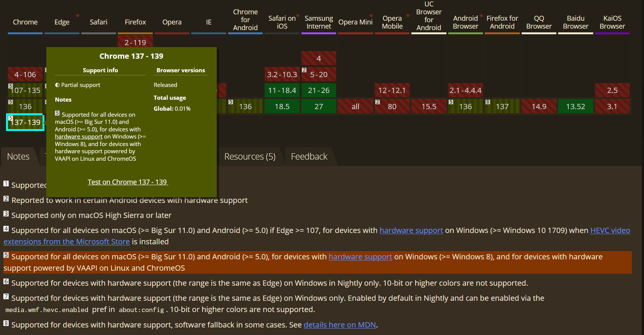The height and width of the screenshot is (335, 644).
Task: Click Opera Mini 'all' cell
Action: [355, 107]
